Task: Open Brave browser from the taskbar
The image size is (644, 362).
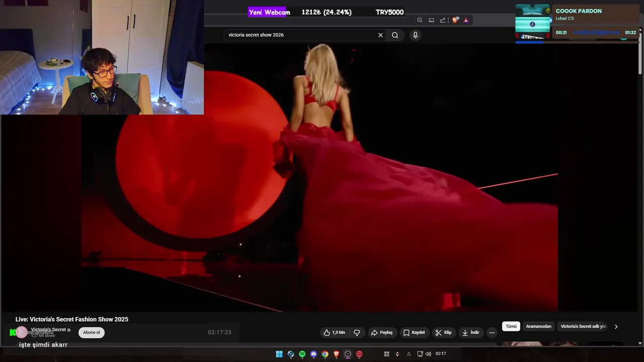Action: point(337,354)
